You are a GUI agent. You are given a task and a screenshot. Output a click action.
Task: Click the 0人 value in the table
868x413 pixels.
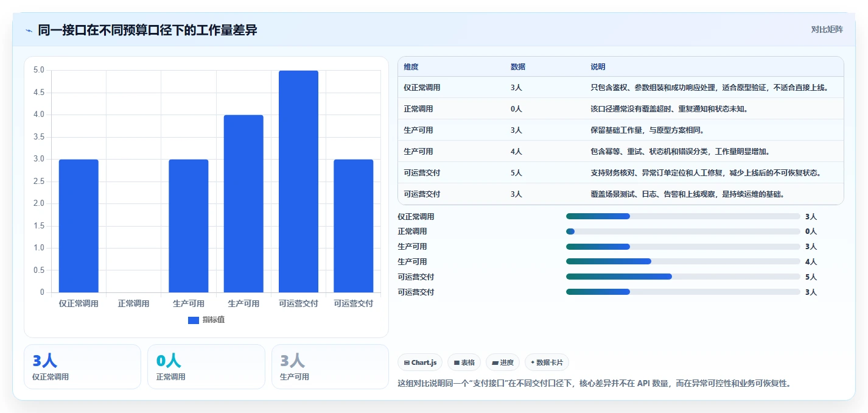pos(516,109)
